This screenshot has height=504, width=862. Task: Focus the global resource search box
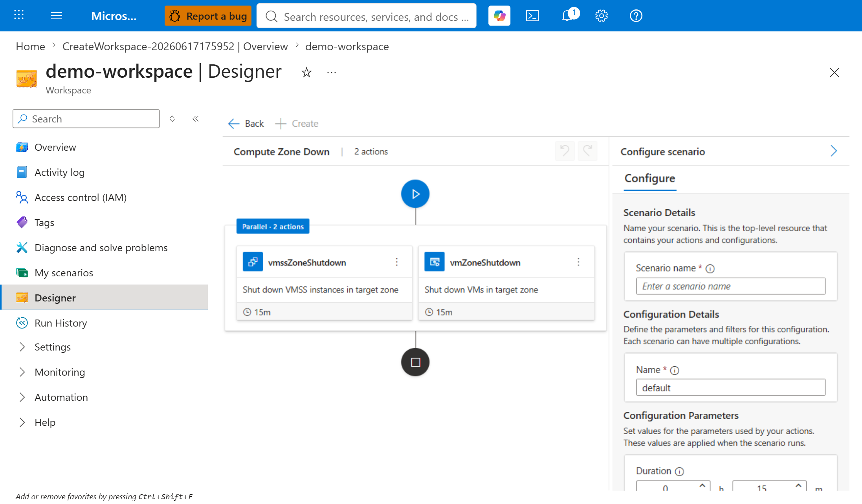tap(367, 16)
